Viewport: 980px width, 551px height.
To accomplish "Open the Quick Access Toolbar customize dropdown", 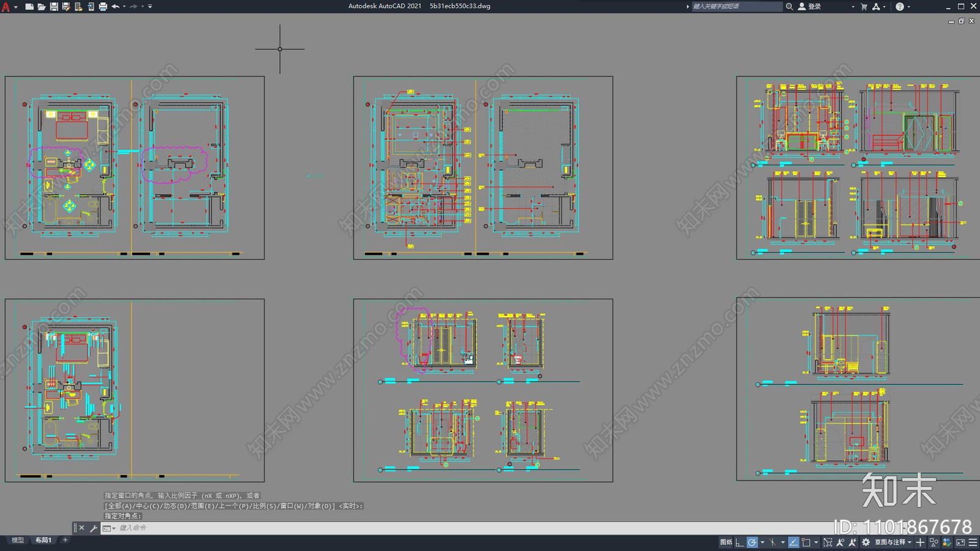I will (150, 7).
